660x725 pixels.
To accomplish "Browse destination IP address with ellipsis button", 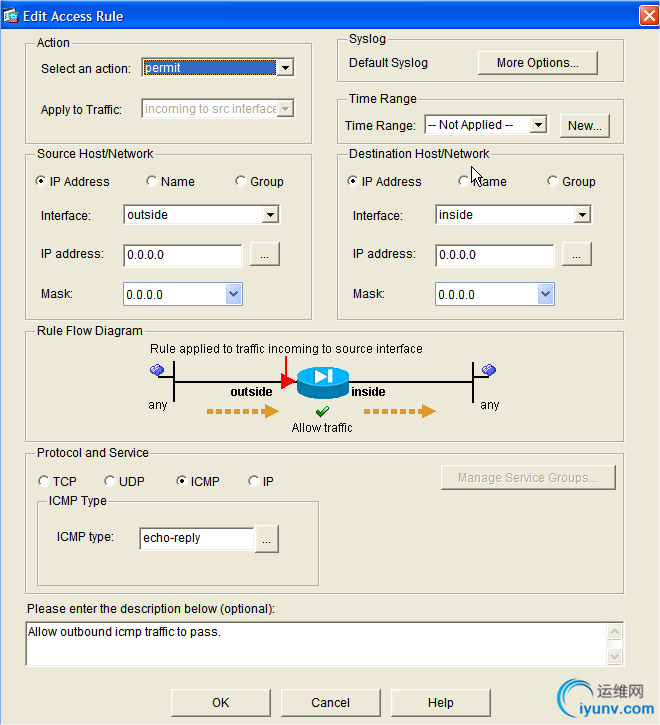I will pos(577,254).
